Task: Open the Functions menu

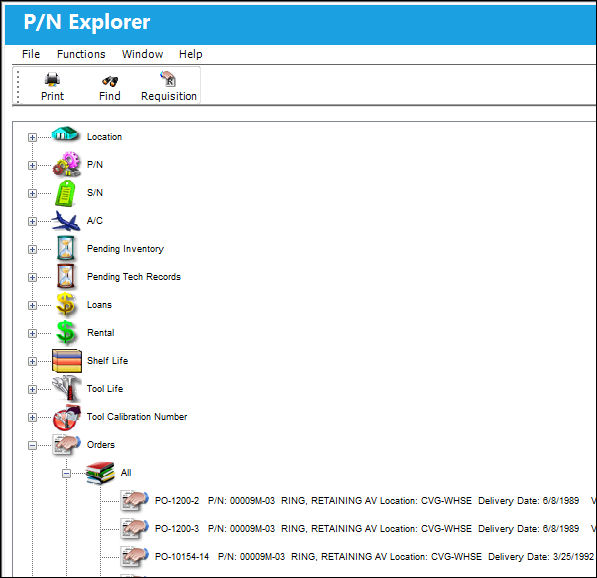Action: (81, 54)
